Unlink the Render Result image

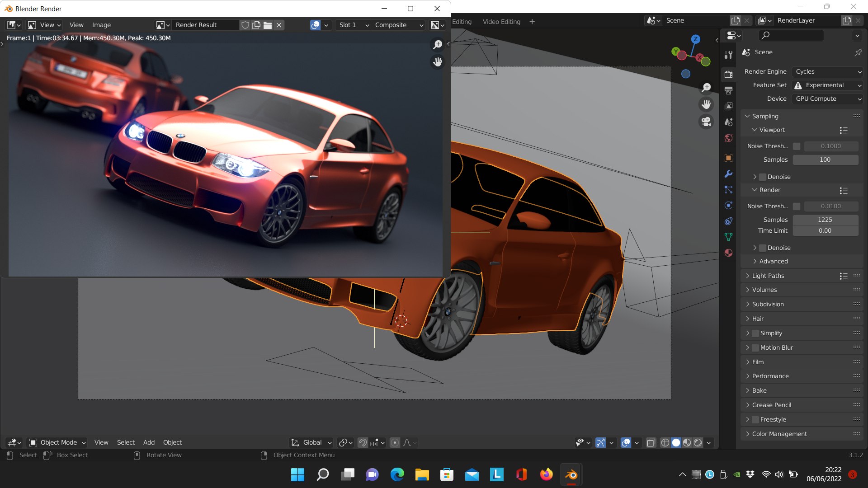[279, 25]
